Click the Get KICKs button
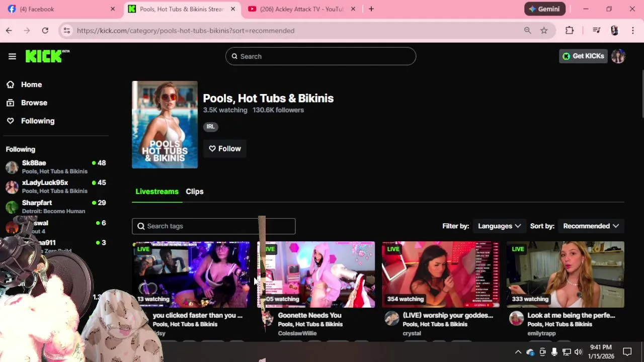 pyautogui.click(x=583, y=56)
